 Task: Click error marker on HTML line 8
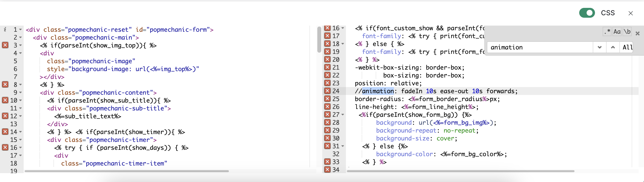pos(5,84)
